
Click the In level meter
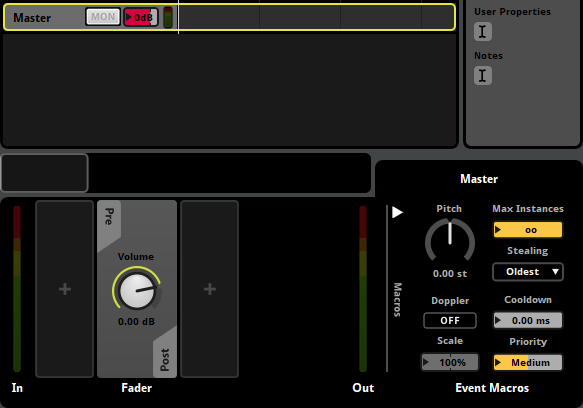point(17,289)
